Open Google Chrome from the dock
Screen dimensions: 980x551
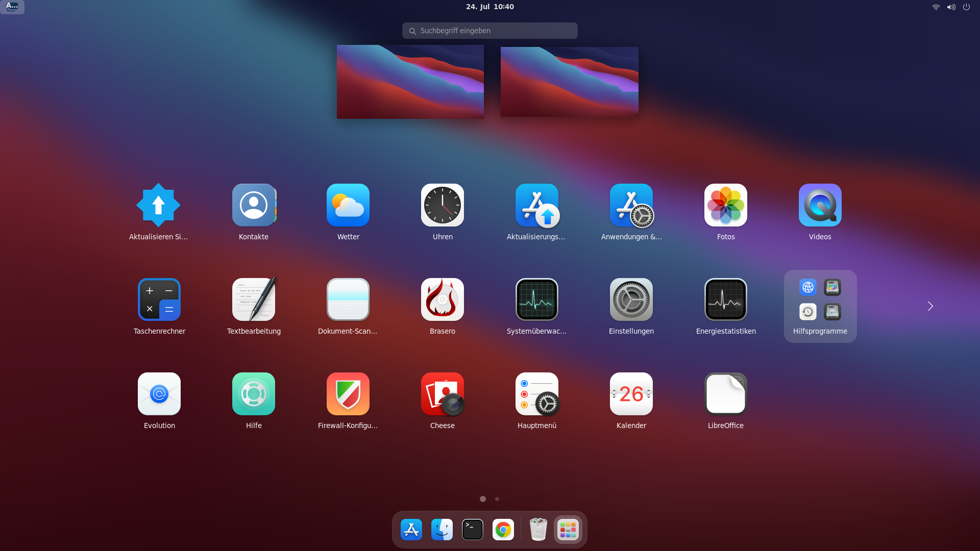click(x=503, y=530)
